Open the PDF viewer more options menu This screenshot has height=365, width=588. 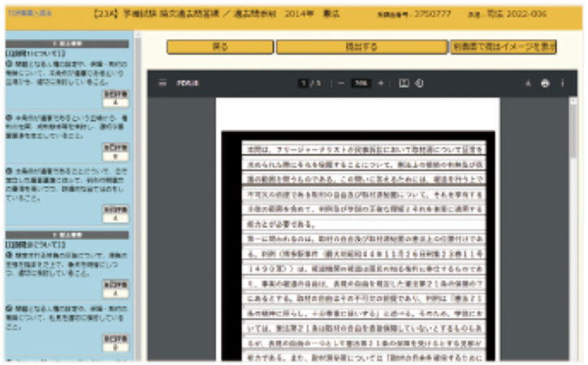tap(562, 83)
